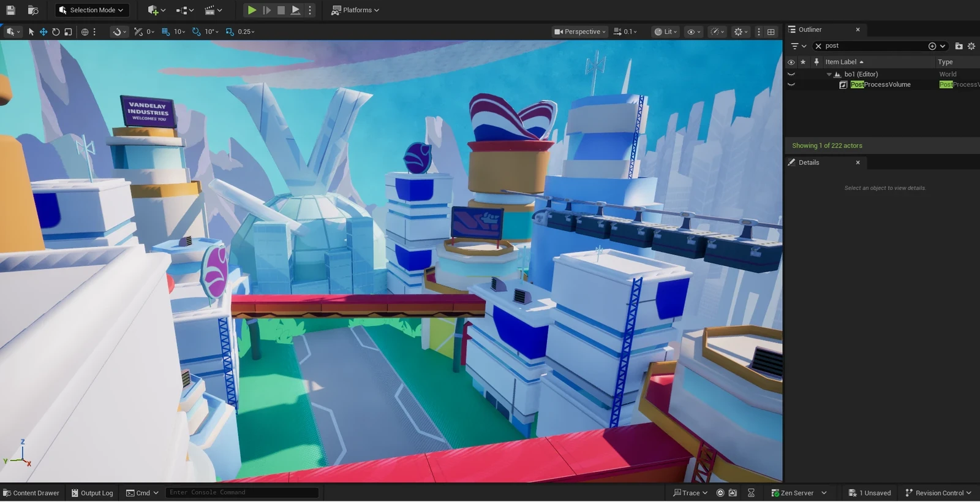This screenshot has height=502, width=980.
Task: Toggle scale snapping
Action: (x=230, y=31)
